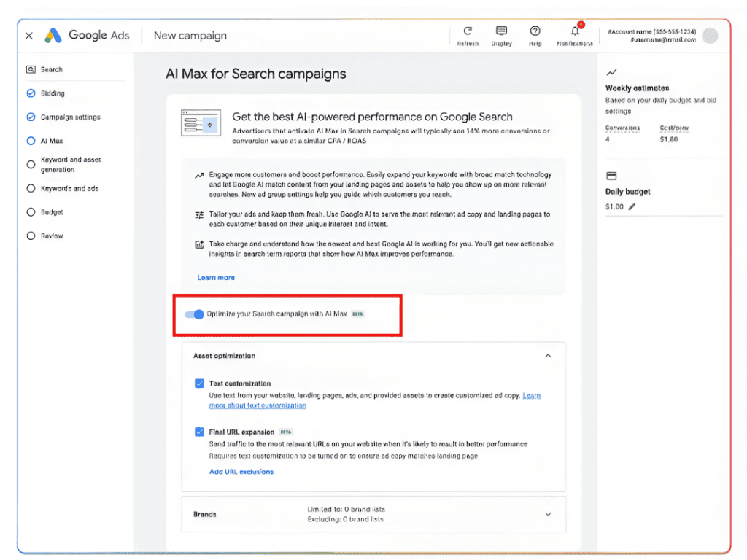Open the Help question mark icon
This screenshot has height=560, width=747.
pyautogui.click(x=535, y=31)
